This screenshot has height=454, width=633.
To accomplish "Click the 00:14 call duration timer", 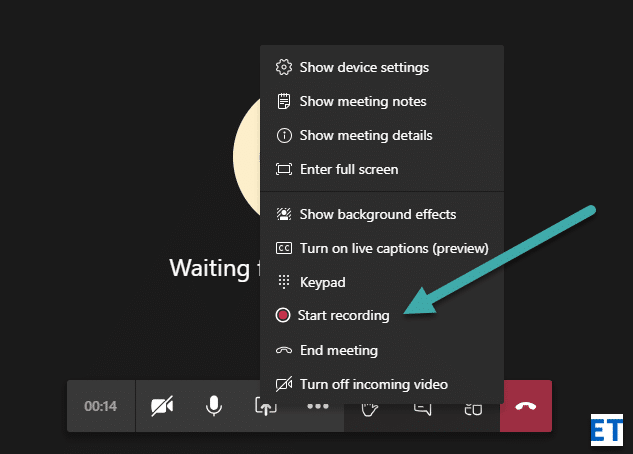I will 101,406.
